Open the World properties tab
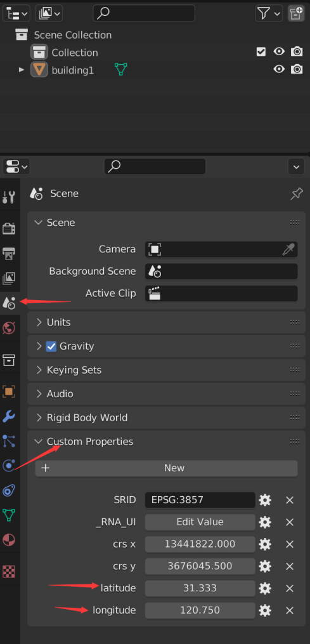This screenshot has height=644, width=310. 9,328
